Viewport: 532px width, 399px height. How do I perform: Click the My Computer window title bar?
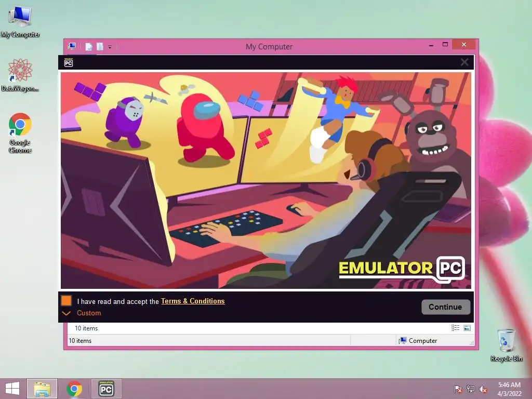[269, 46]
